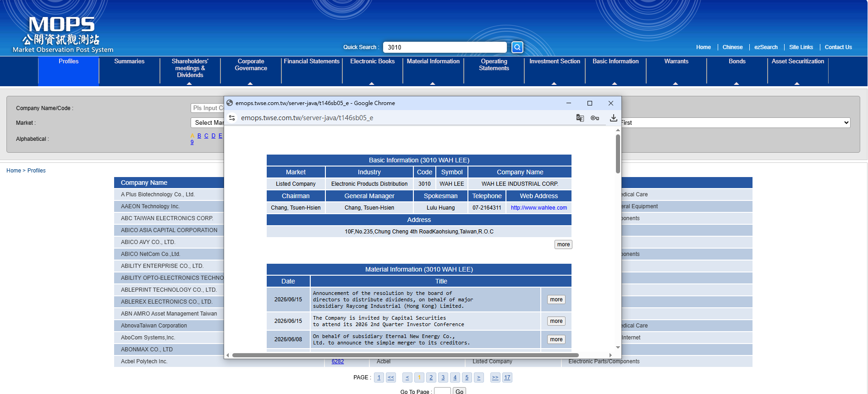Open the translate page icon in popup
The width and height of the screenshot is (868, 394).
[x=580, y=118]
